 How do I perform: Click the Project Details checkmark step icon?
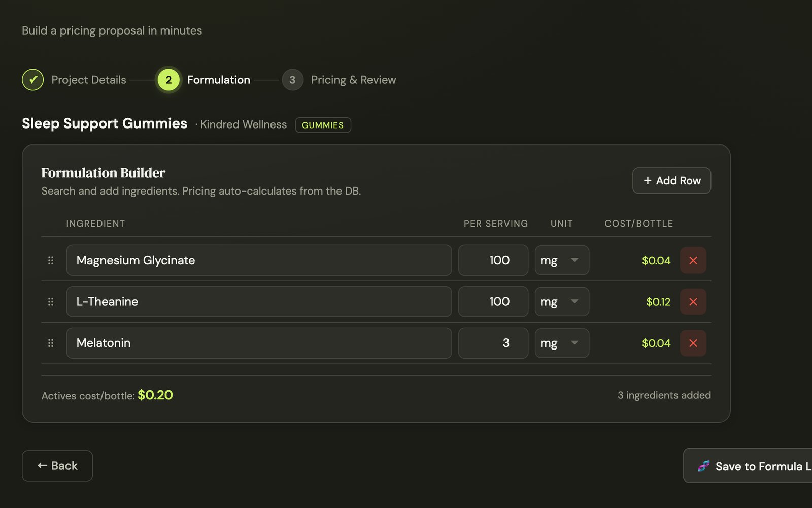(x=33, y=80)
